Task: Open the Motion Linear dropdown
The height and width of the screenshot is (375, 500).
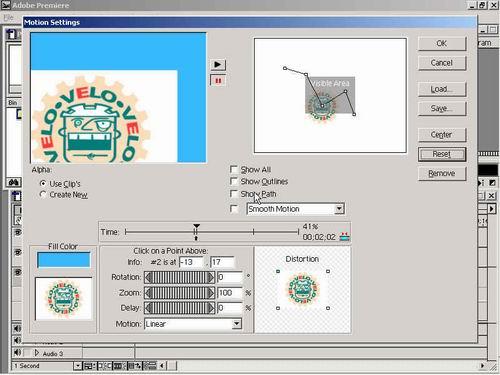Action: pos(236,323)
